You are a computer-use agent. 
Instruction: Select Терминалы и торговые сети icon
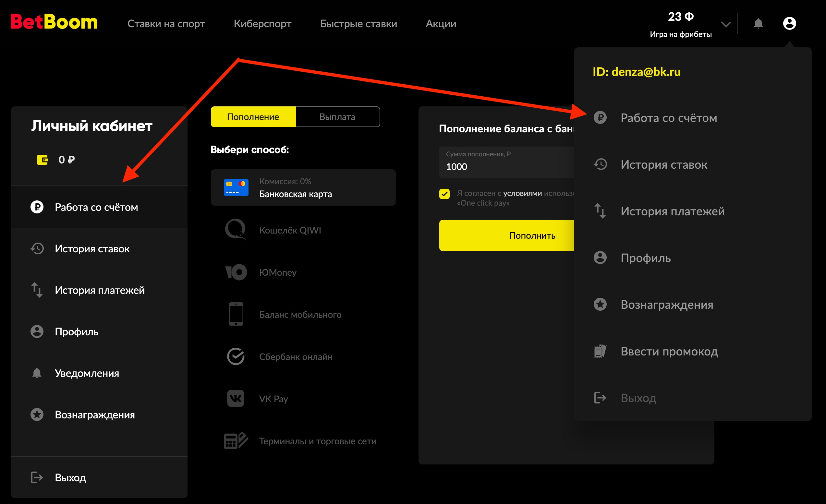click(236, 441)
